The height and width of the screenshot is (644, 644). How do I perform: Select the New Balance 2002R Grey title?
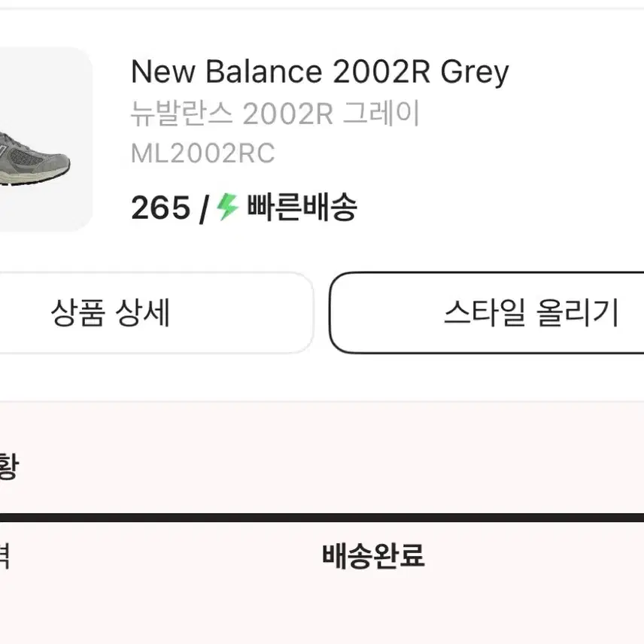pyautogui.click(x=320, y=72)
